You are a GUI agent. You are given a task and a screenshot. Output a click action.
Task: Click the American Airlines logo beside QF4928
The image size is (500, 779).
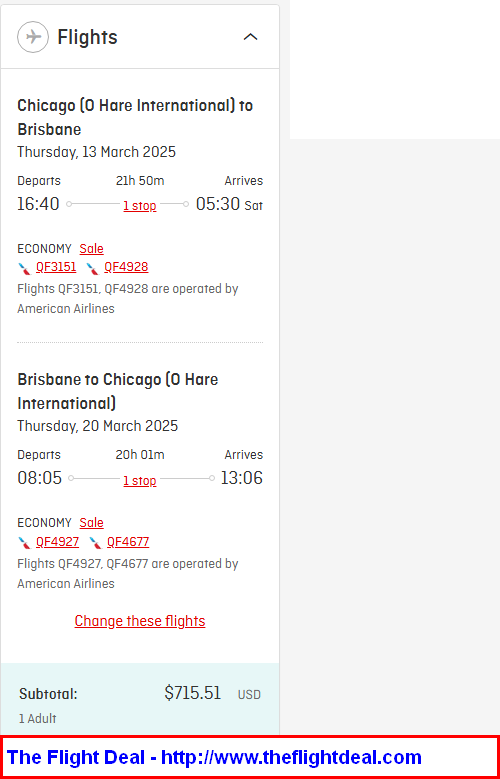92,268
